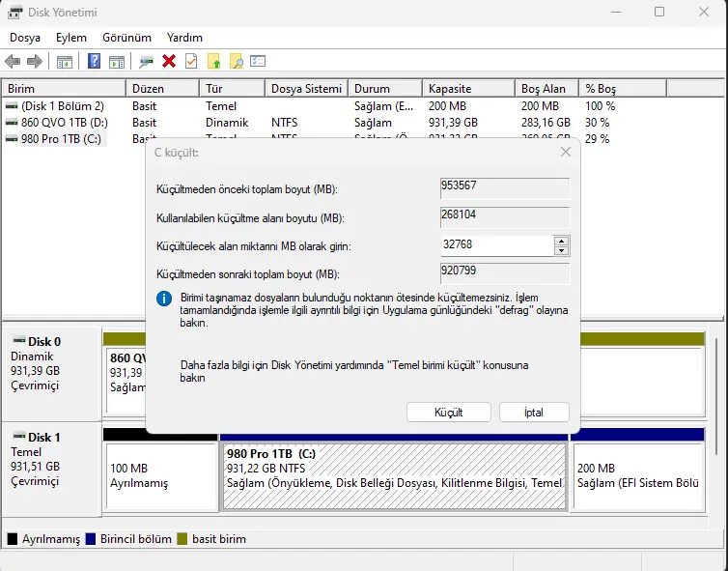Click the total size before shrink field 953567

tap(505, 189)
